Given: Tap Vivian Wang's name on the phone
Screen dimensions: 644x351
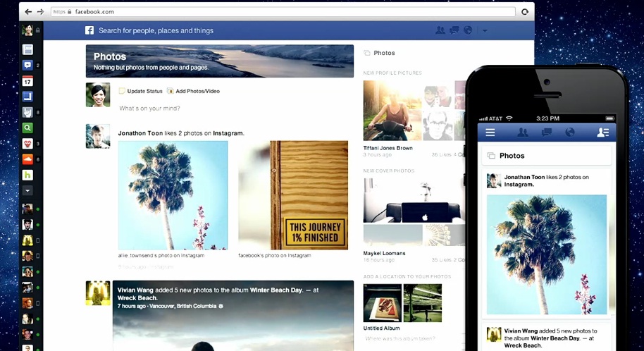Looking at the screenshot, I should pyautogui.click(x=521, y=331).
